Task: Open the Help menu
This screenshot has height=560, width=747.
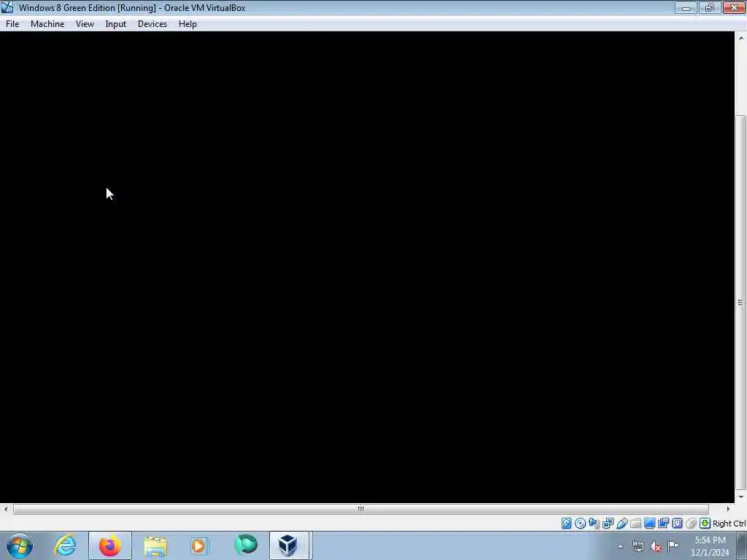Action: [x=187, y=24]
